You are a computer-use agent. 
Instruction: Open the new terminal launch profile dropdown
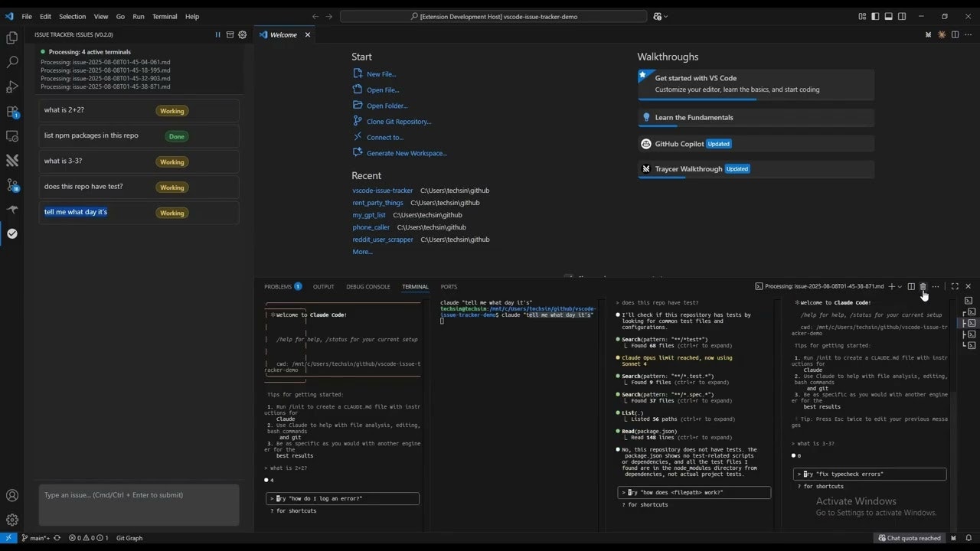click(x=899, y=286)
